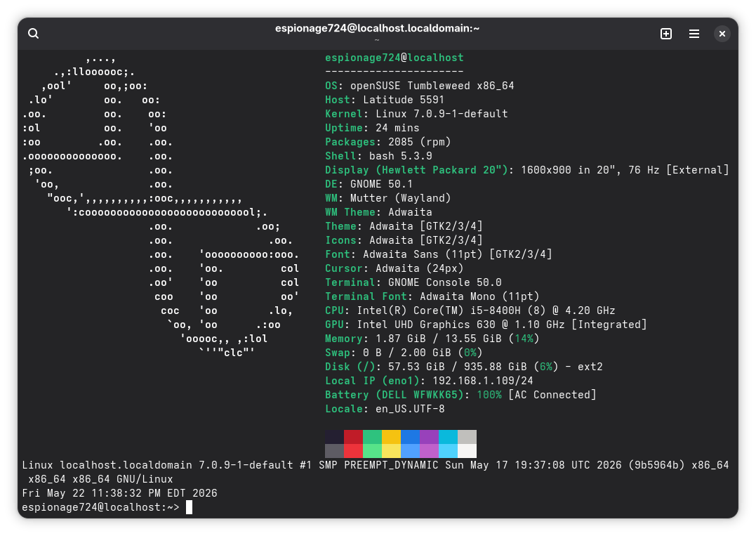Click the Terminal GNOME Console 50.0 line

tap(413, 282)
